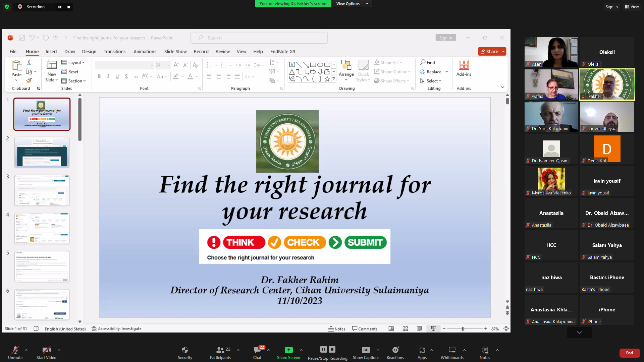Viewport: 644px width, 362px height.
Task: Open the Shape Fill dropdown
Action: pos(388,62)
